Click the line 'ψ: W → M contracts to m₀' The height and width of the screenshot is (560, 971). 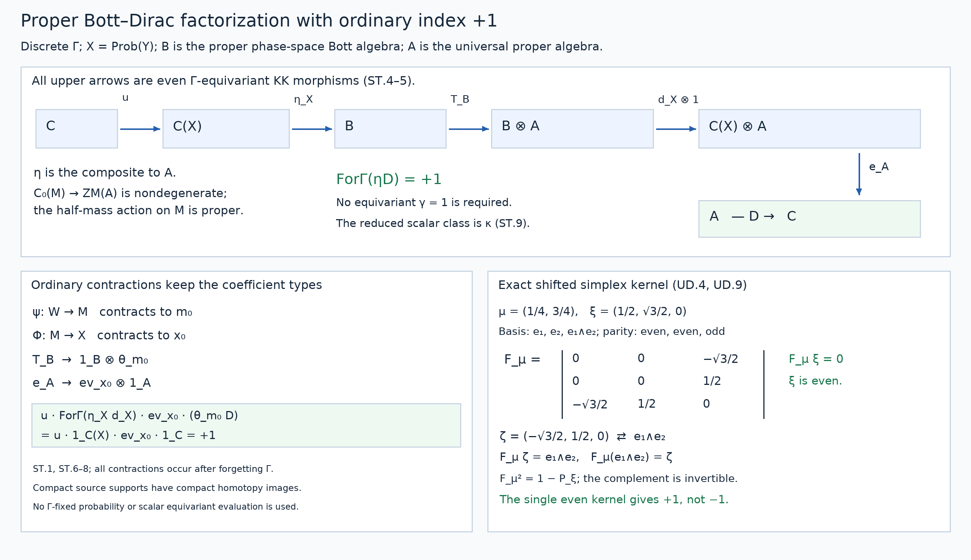coord(112,312)
